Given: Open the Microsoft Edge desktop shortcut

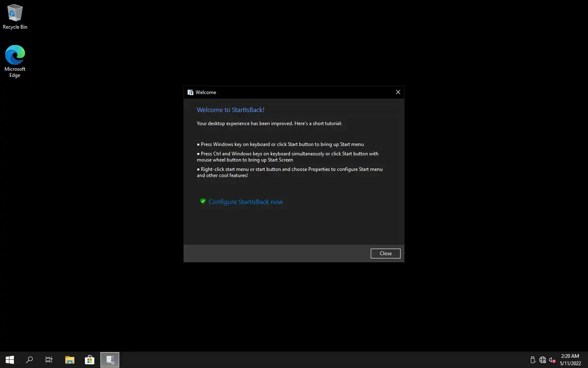Looking at the screenshot, I should pos(15,61).
